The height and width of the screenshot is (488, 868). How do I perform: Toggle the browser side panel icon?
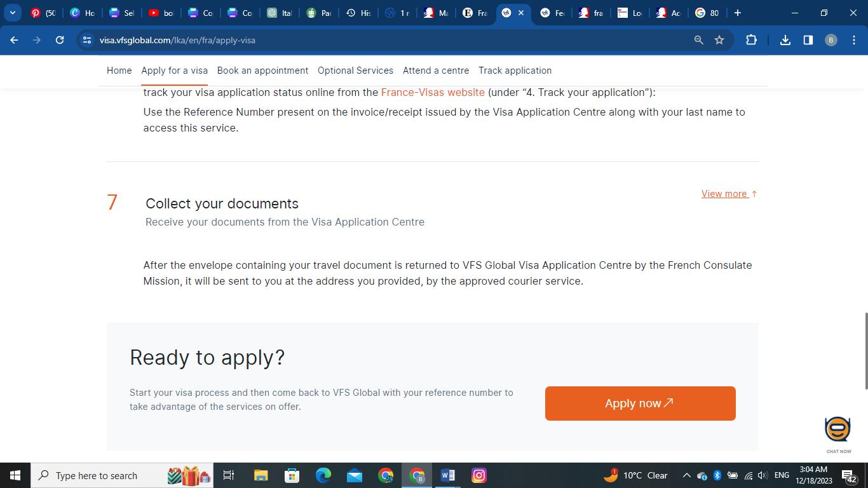tap(808, 40)
